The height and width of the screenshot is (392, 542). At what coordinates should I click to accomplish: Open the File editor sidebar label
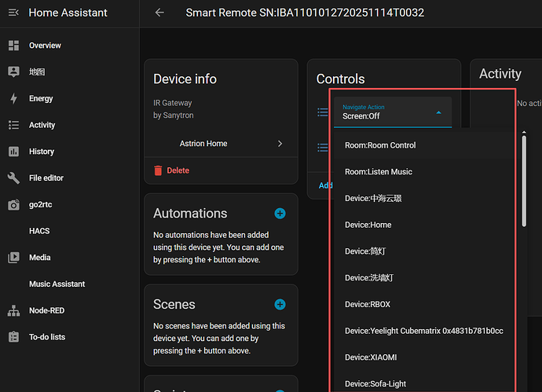46,178
